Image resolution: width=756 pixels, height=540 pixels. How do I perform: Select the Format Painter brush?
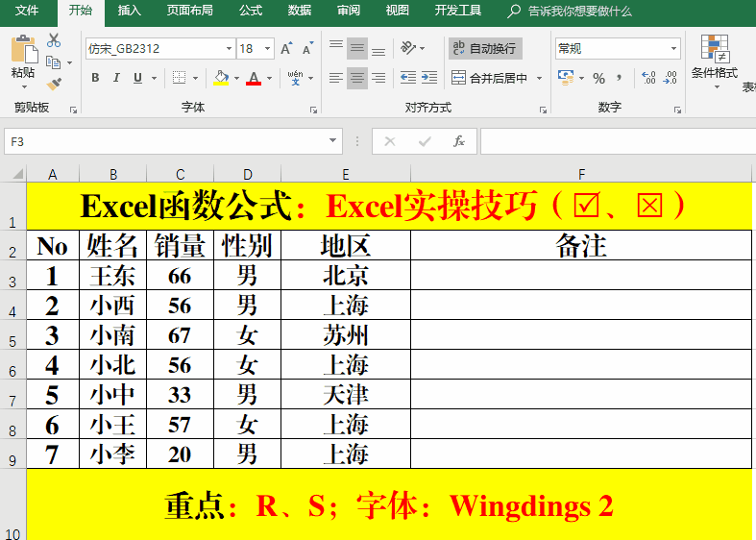point(54,84)
